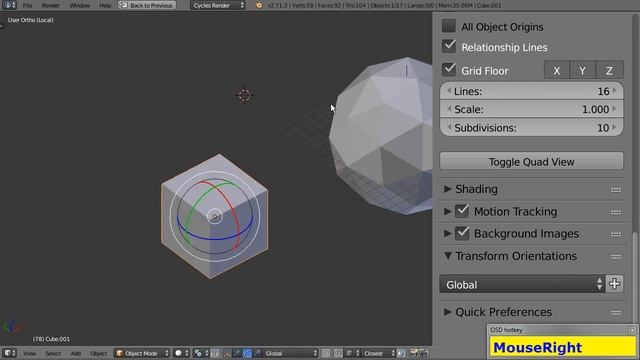Click the Quick Preferences panel drag grip
The height and width of the screenshot is (360, 640).
click(616, 313)
